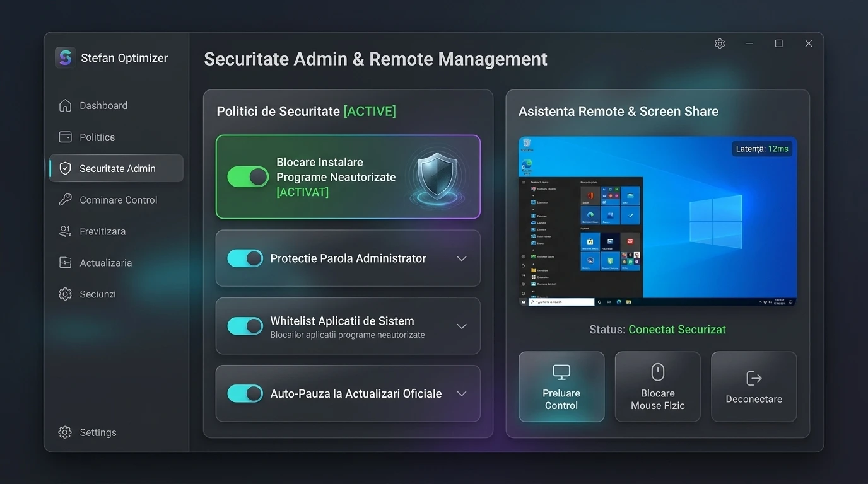
Task: Select the Cominare Control menu item
Action: (116, 200)
